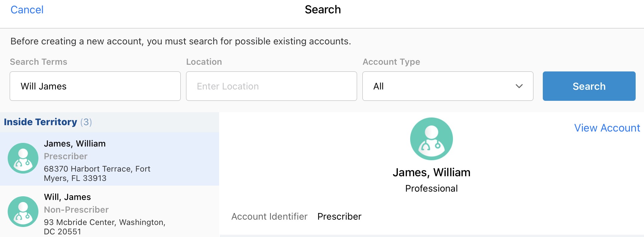Click the Inside Territory result count (3)

coord(86,122)
